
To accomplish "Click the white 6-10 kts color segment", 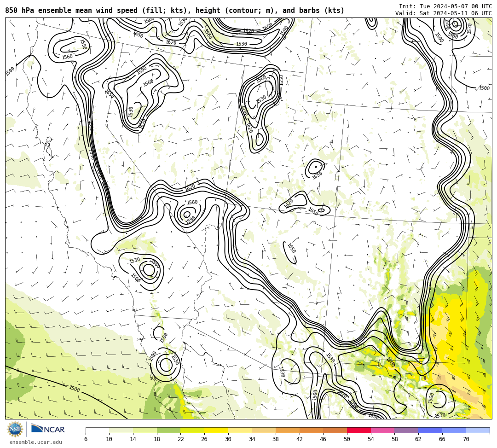I will (x=97, y=430).
